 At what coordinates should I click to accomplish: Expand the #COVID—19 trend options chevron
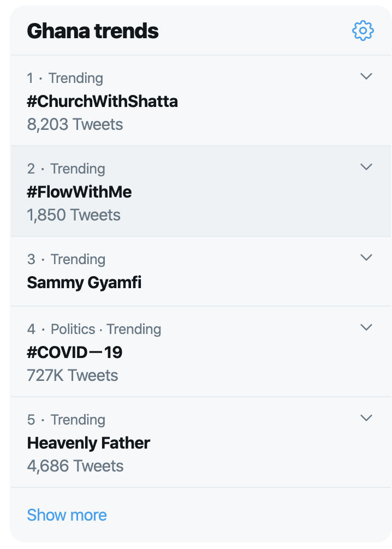point(366,327)
